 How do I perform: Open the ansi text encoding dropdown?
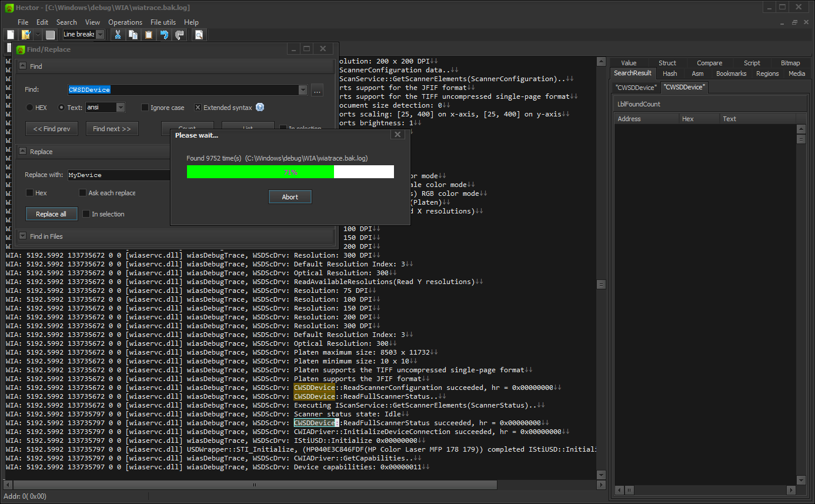[x=120, y=108]
